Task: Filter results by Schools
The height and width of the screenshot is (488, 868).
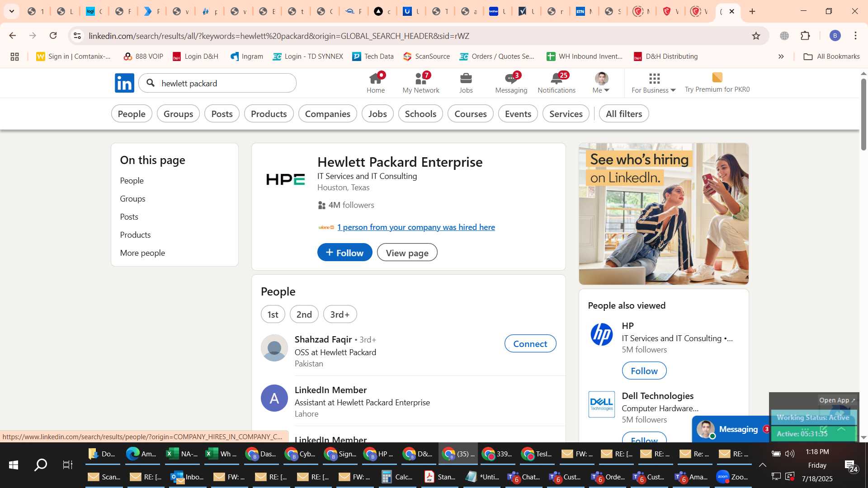Action: click(420, 114)
